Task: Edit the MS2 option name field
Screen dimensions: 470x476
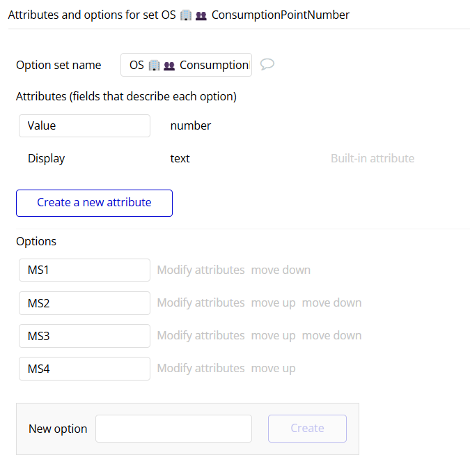Action: (x=84, y=303)
